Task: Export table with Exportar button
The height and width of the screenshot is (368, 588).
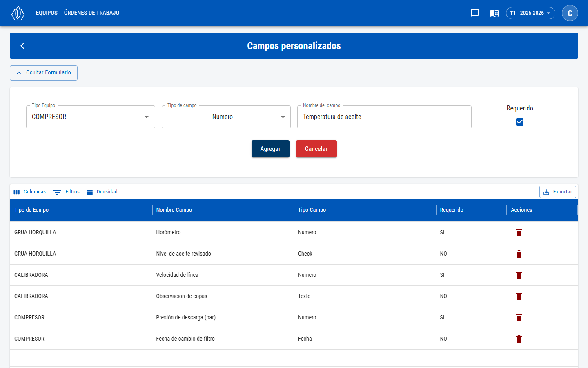Action: tap(558, 192)
